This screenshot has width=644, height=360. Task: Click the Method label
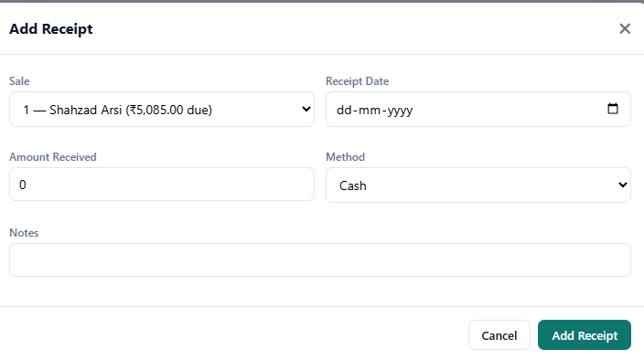pyautogui.click(x=345, y=157)
